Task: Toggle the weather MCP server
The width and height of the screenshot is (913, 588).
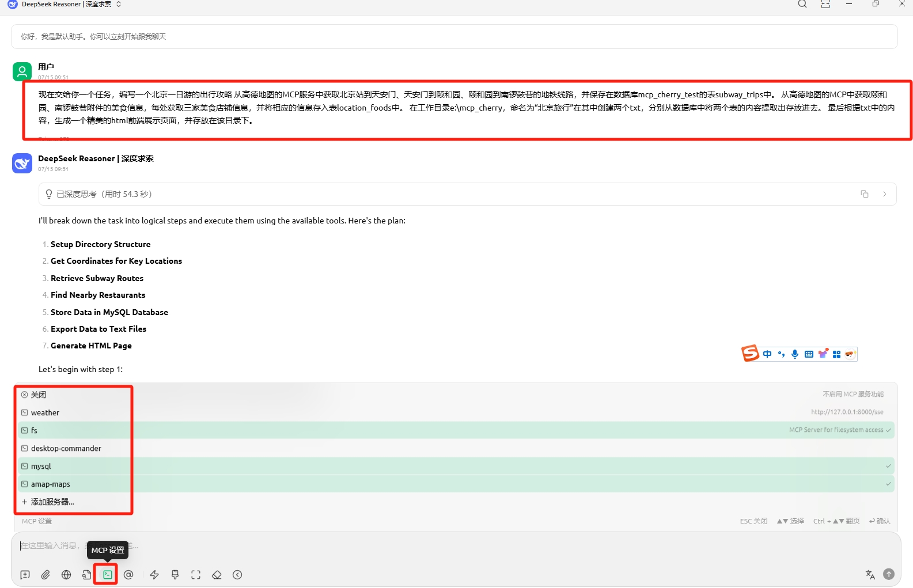Action: coord(455,412)
